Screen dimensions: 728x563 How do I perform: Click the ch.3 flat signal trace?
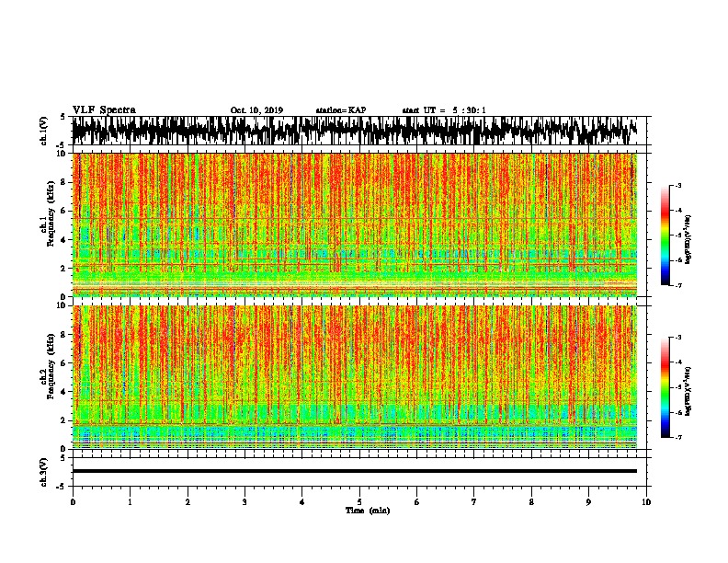(x=355, y=471)
